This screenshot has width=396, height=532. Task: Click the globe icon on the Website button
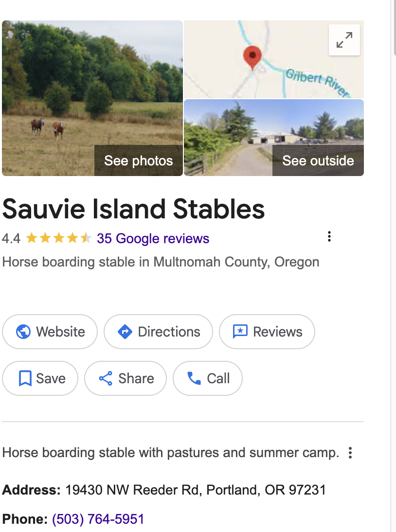click(x=23, y=332)
